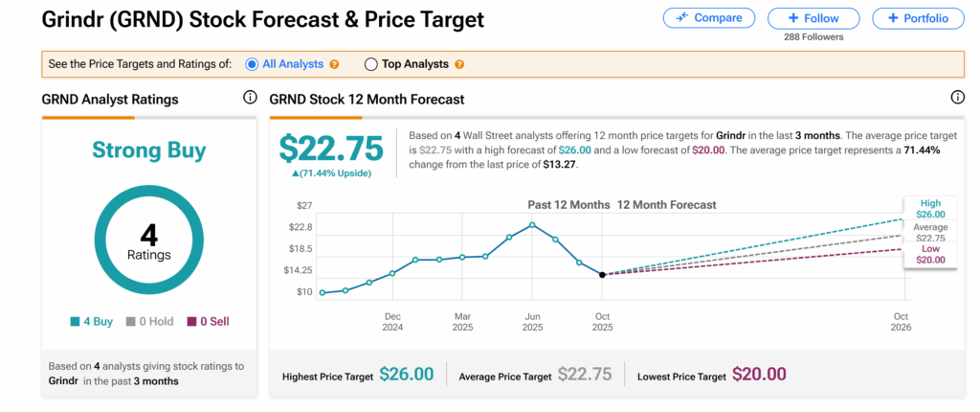Click help icon beside Top Analysts
Image resolution: width=980 pixels, height=412 pixels.
(459, 64)
